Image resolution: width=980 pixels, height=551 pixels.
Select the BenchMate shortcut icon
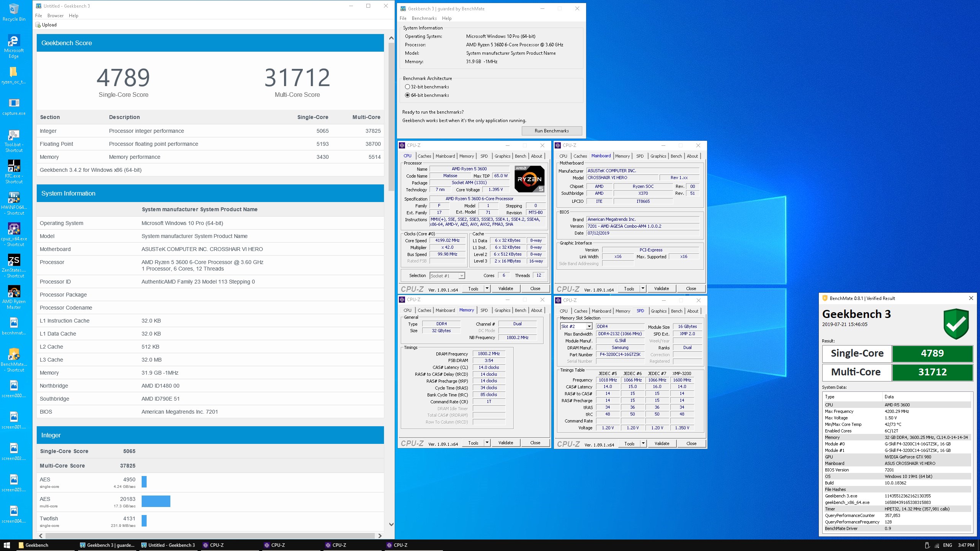pyautogui.click(x=14, y=360)
